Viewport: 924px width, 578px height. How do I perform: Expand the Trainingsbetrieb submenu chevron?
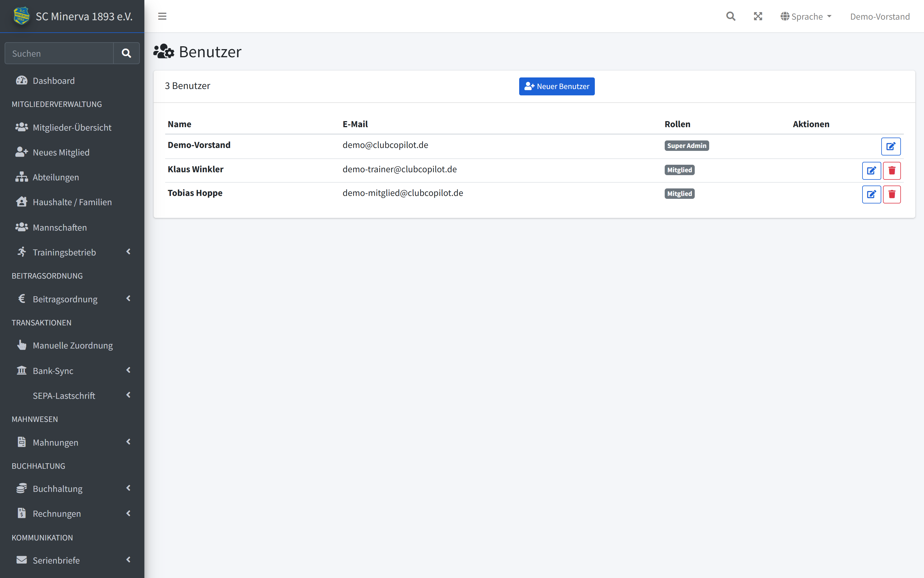coord(128,251)
